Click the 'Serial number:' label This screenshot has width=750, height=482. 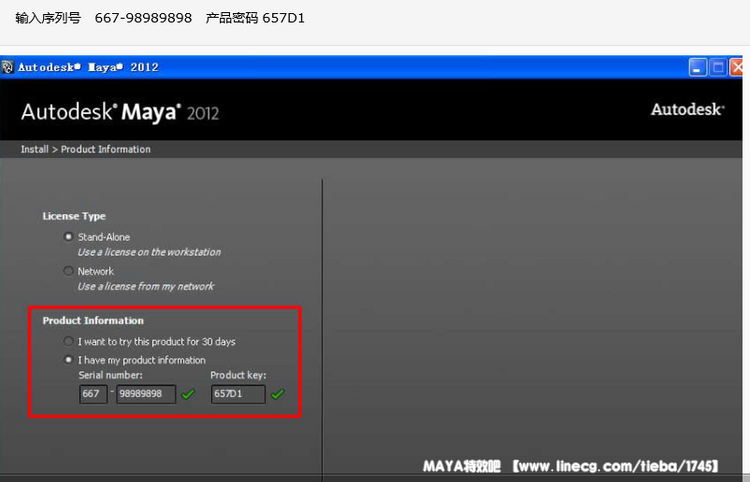110,375
